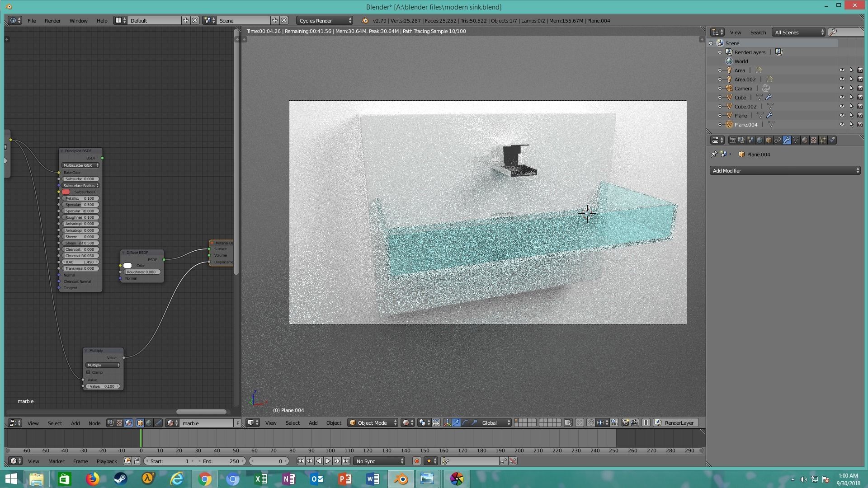The width and height of the screenshot is (868, 488).
Task: Open the Window menu
Action: [x=78, y=20]
